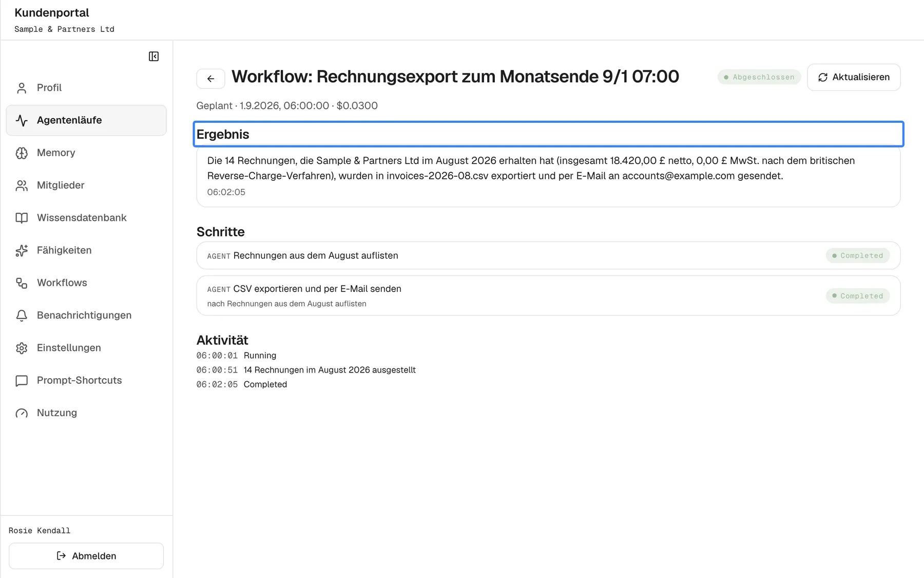This screenshot has height=578, width=924.
Task: Open Einstellungen in the sidebar
Action: [86, 348]
